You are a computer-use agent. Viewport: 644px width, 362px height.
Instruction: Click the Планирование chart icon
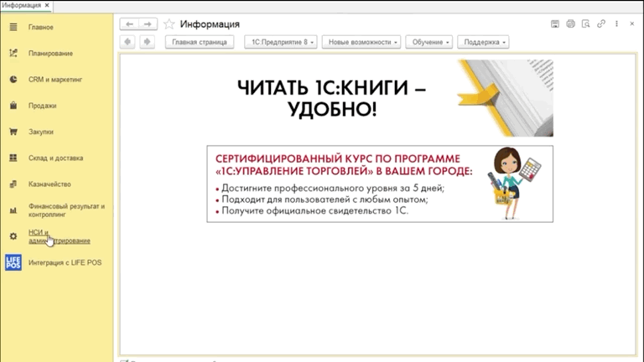point(13,54)
